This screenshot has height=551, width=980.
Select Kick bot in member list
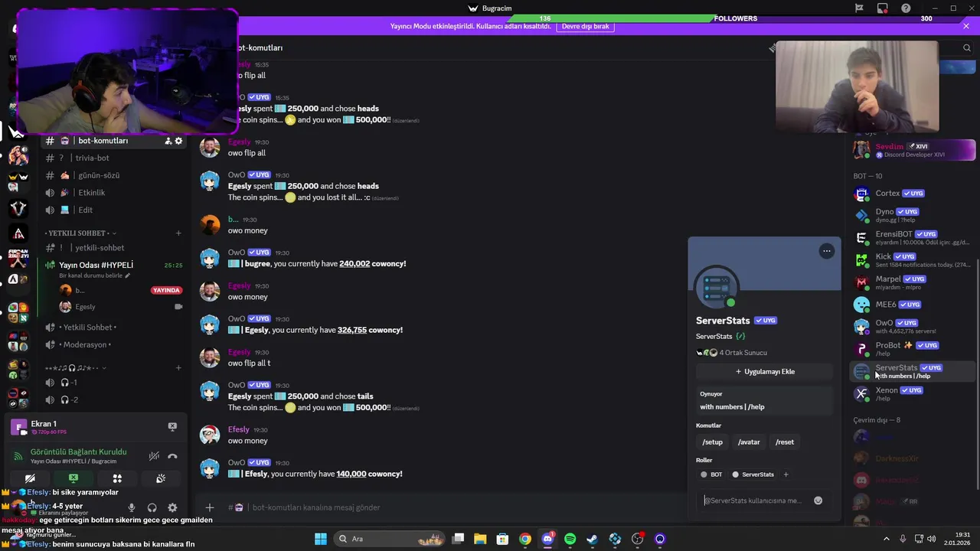[911, 260]
